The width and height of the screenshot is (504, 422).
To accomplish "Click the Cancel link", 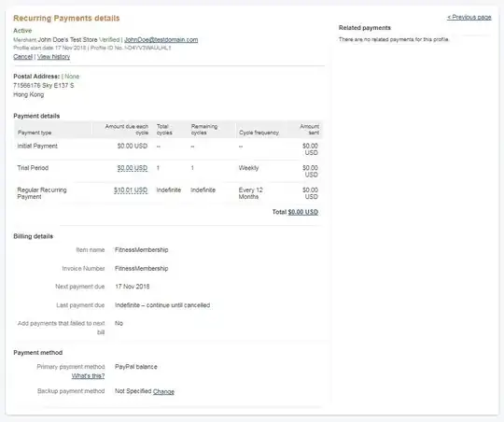I will point(22,57).
